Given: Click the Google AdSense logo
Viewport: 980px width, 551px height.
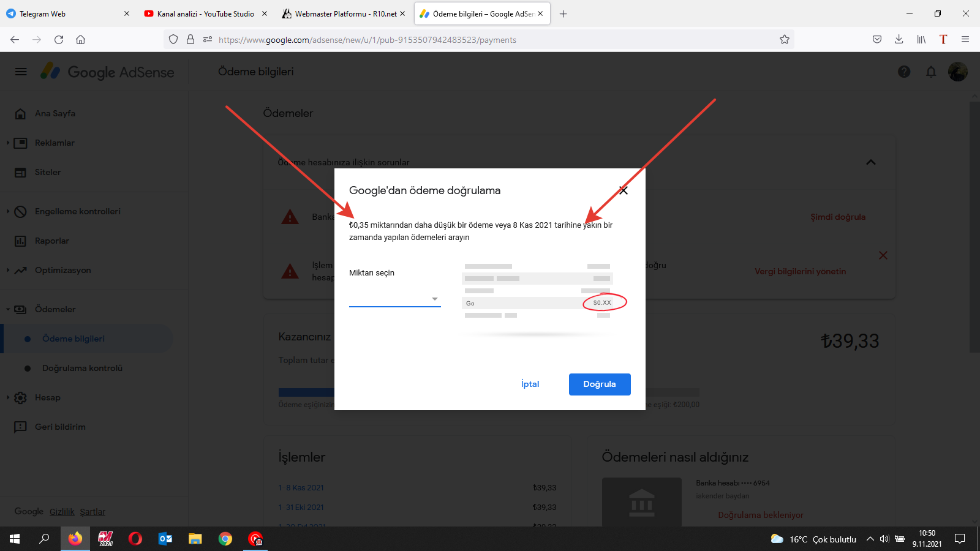Looking at the screenshot, I should (108, 72).
